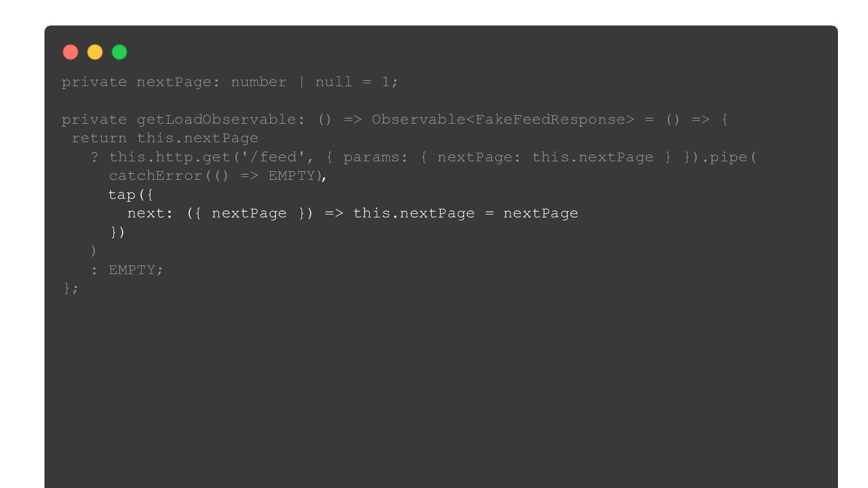Click the yellow minimize window dot
868x488 pixels.
click(95, 53)
